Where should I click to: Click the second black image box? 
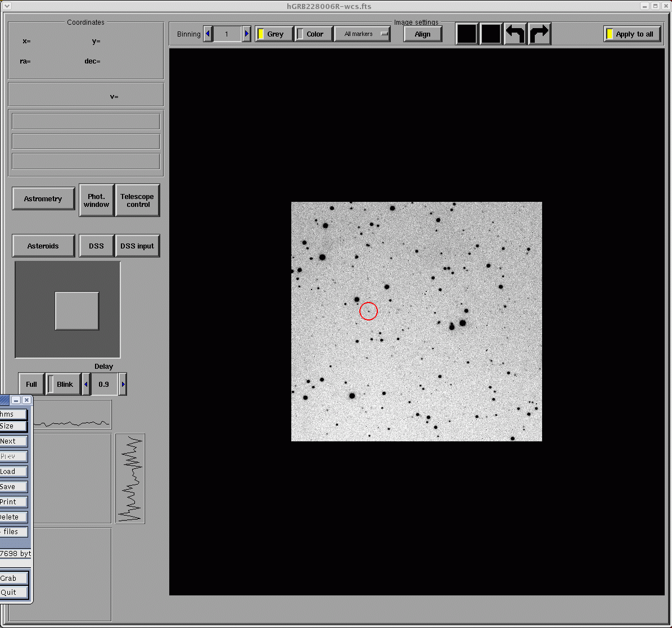(x=491, y=34)
